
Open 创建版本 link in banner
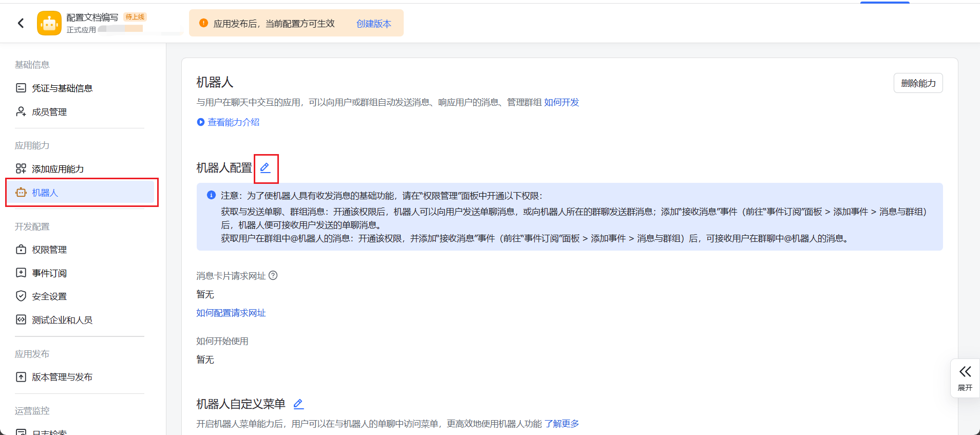click(373, 24)
